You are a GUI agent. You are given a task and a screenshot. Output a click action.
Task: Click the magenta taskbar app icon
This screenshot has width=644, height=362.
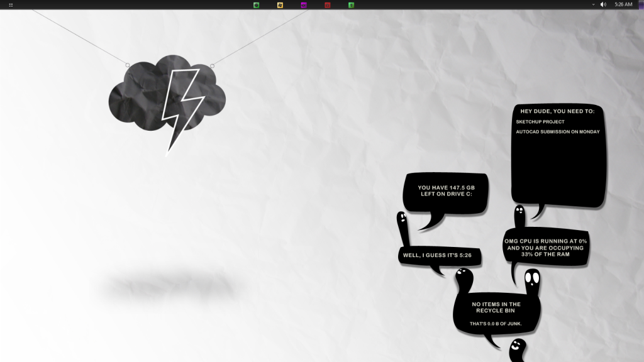(304, 5)
